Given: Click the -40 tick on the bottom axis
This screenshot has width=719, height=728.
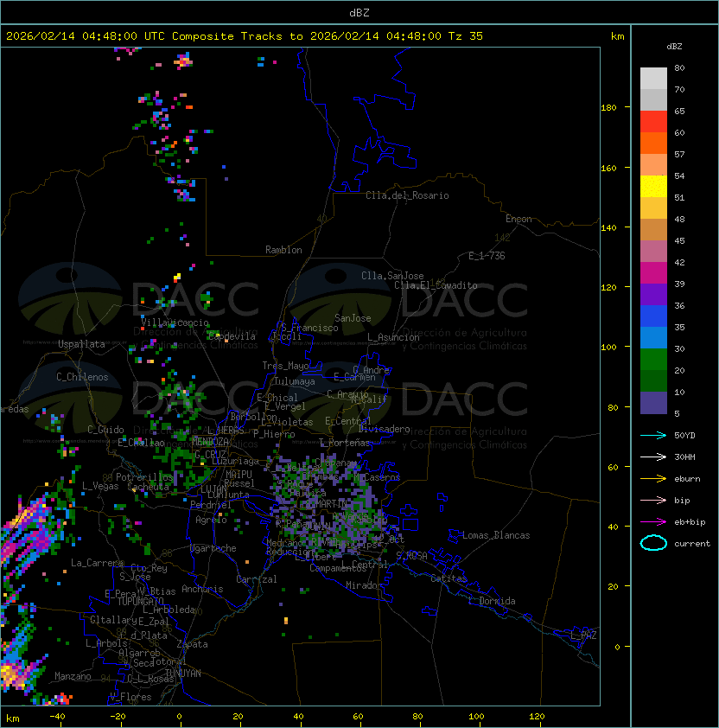Looking at the screenshot, I should [57, 717].
